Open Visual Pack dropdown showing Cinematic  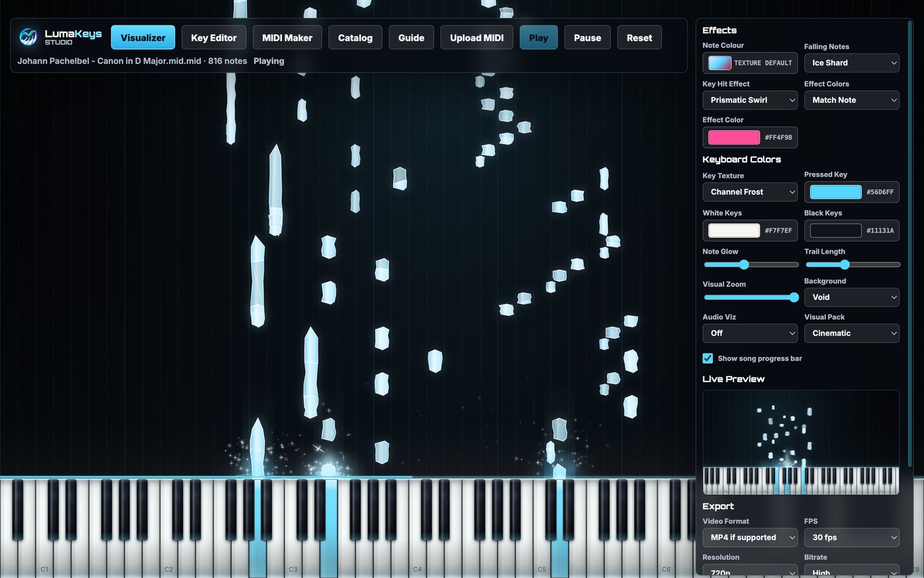pos(851,333)
